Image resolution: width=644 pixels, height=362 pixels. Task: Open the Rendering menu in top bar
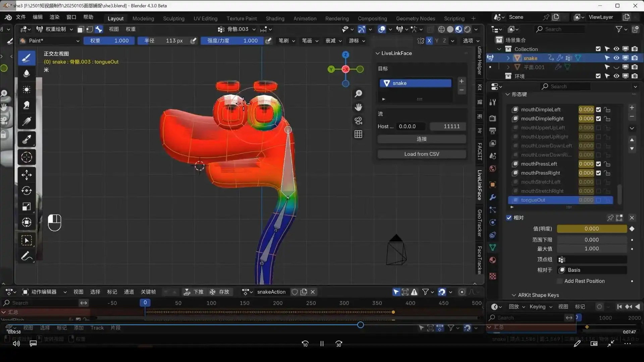click(x=337, y=18)
